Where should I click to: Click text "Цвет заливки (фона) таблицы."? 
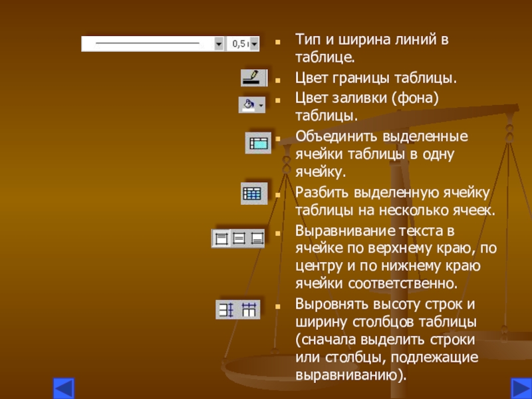coord(367,106)
